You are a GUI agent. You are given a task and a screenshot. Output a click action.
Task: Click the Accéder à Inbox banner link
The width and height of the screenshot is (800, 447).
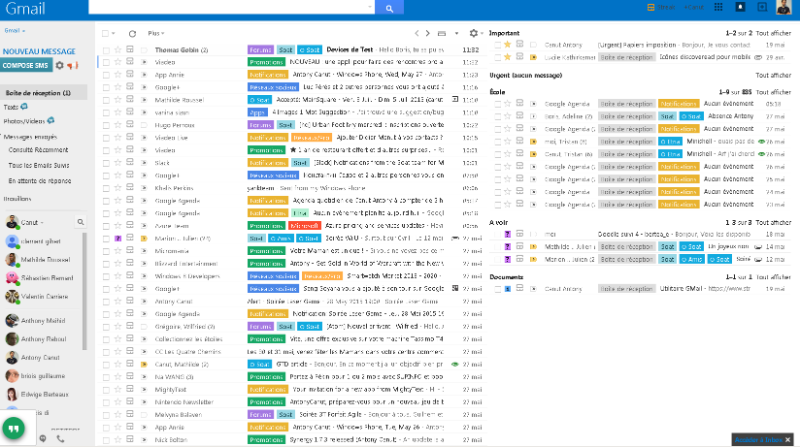click(758, 440)
